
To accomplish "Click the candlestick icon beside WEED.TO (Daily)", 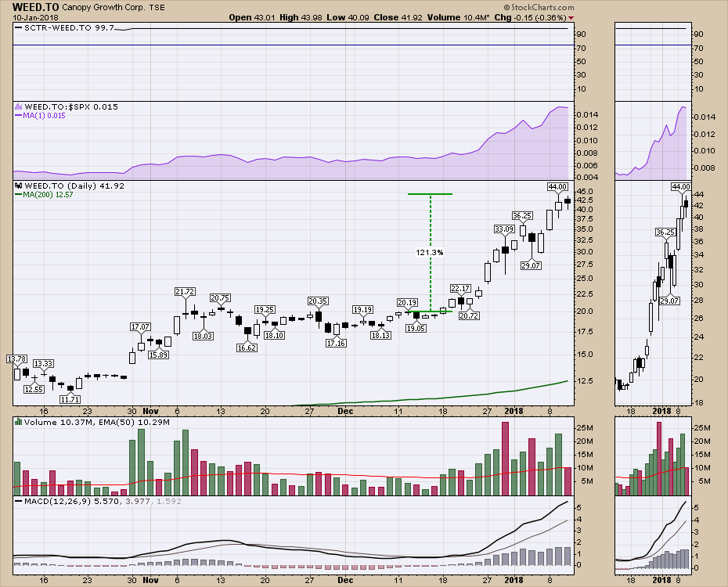I will pyautogui.click(x=18, y=185).
